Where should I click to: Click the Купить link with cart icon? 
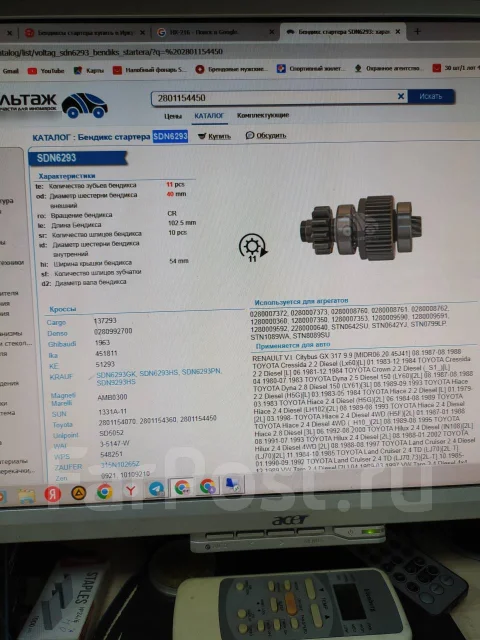click(215, 136)
